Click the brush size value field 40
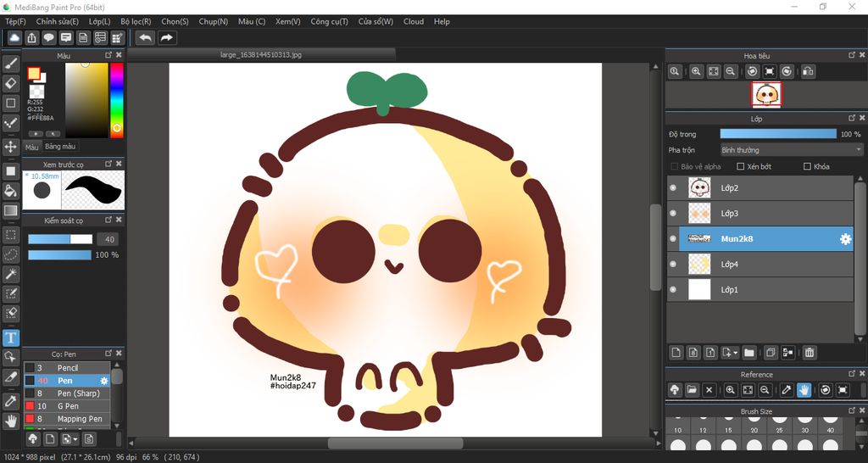The width and height of the screenshot is (868, 463). coord(108,239)
